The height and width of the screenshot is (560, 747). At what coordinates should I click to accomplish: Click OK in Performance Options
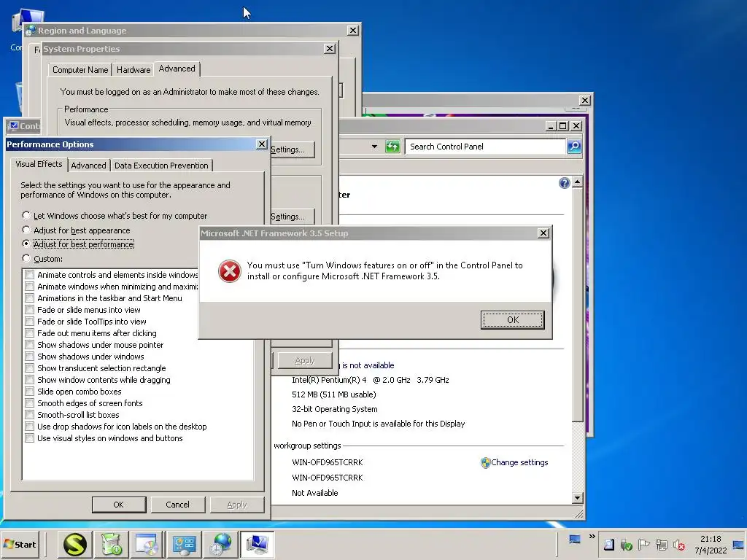[x=119, y=505]
